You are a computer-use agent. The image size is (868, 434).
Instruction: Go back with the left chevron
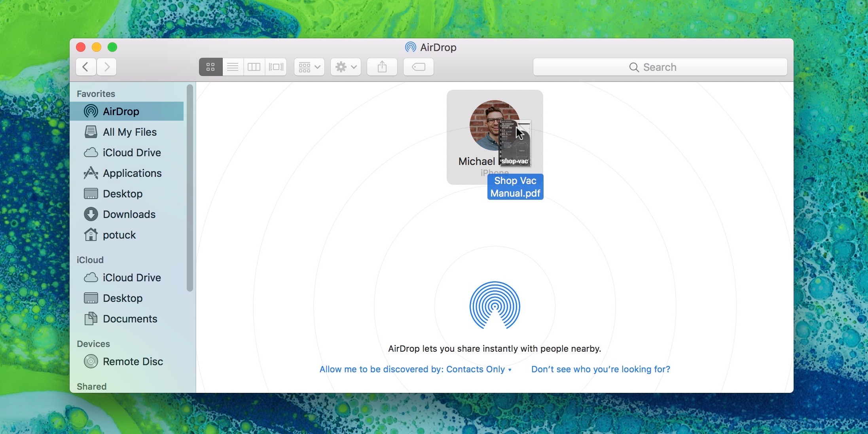[x=86, y=67]
